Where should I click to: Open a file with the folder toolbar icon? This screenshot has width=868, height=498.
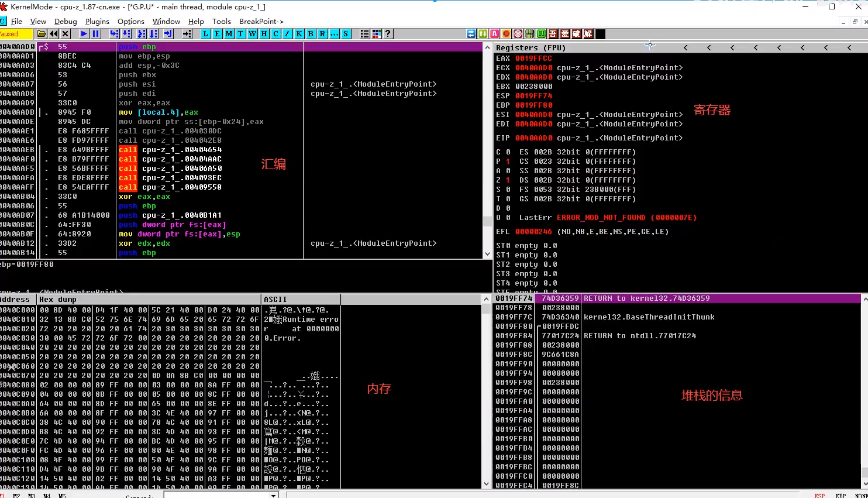(x=42, y=34)
